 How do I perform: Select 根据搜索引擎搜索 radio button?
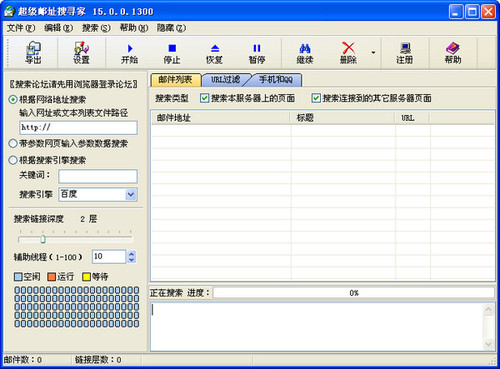pyautogui.click(x=13, y=160)
